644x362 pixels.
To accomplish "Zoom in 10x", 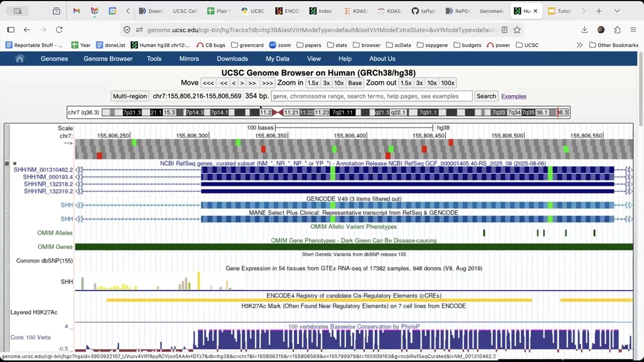I will pos(339,83).
